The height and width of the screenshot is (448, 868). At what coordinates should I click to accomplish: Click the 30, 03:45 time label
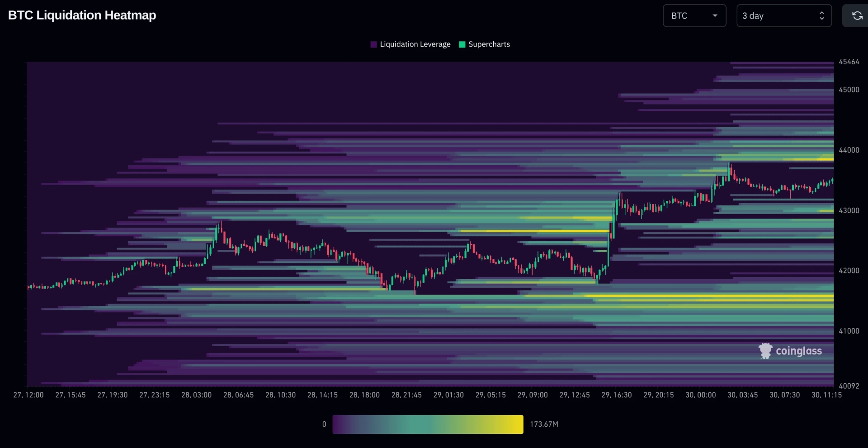(x=743, y=395)
